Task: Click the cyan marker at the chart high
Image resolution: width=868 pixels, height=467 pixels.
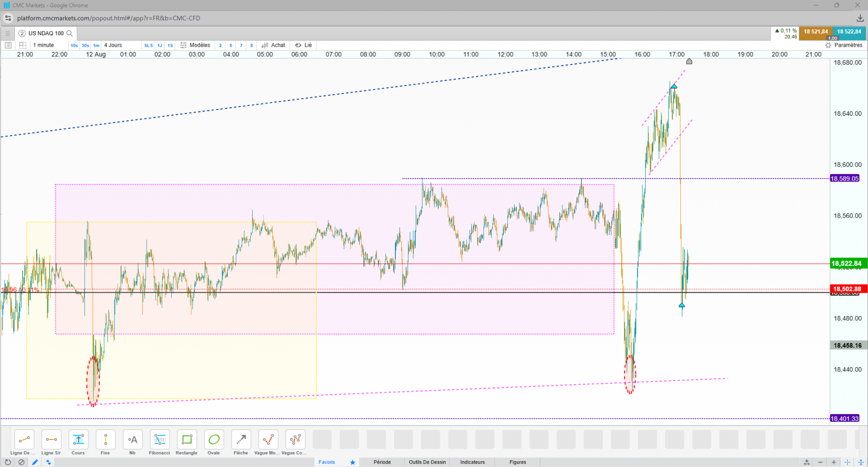Action: pos(674,86)
